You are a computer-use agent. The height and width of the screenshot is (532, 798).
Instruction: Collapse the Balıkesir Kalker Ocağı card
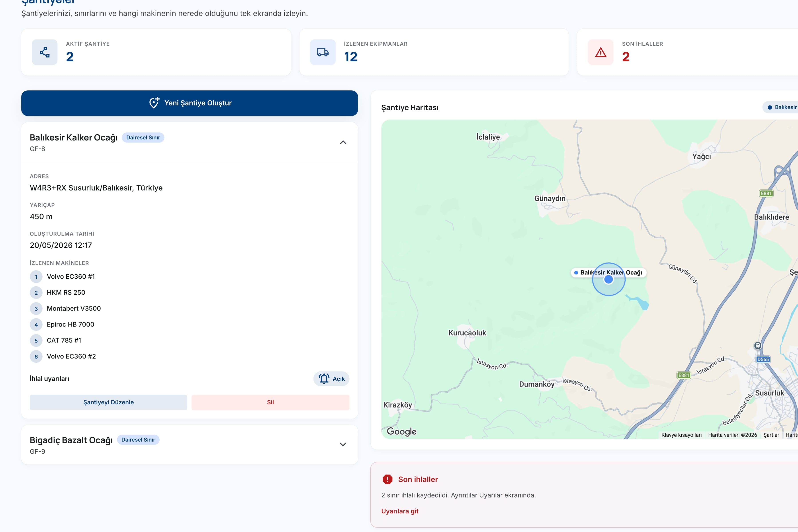tap(343, 143)
